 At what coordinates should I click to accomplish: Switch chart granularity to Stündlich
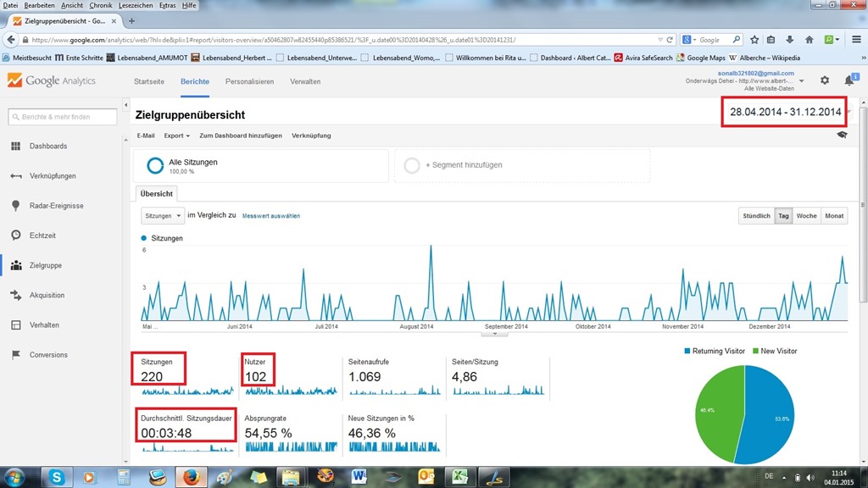pyautogui.click(x=756, y=216)
